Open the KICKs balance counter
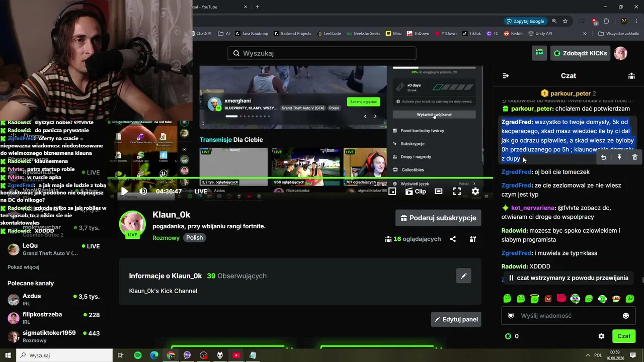This screenshot has width=644, height=362. [512, 336]
